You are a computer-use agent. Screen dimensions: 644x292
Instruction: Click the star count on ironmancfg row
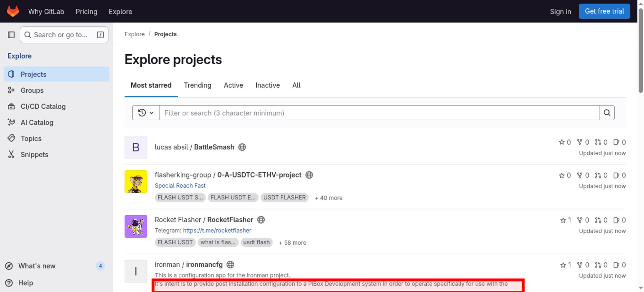[x=566, y=265]
